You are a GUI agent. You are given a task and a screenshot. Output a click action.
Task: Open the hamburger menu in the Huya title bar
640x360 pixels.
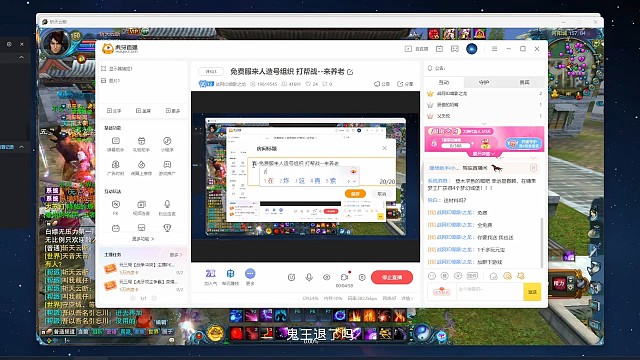point(494,49)
